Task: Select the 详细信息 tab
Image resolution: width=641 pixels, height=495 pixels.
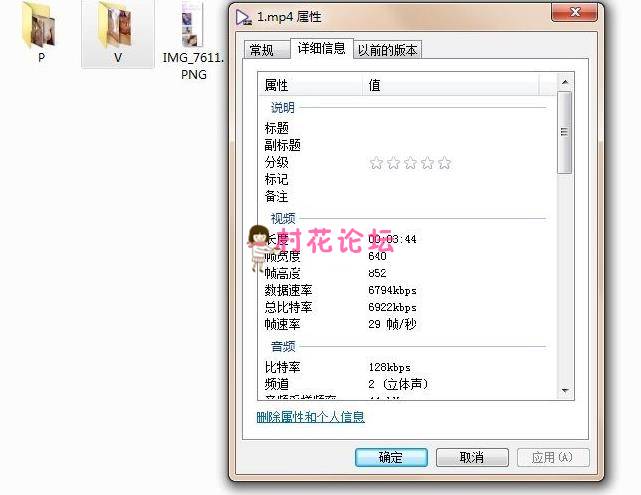Action: point(319,49)
